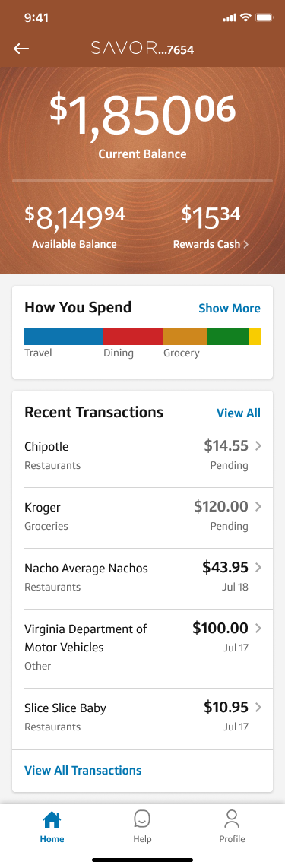Tap the back arrow icon
The height and width of the screenshot is (868, 285).
(21, 49)
